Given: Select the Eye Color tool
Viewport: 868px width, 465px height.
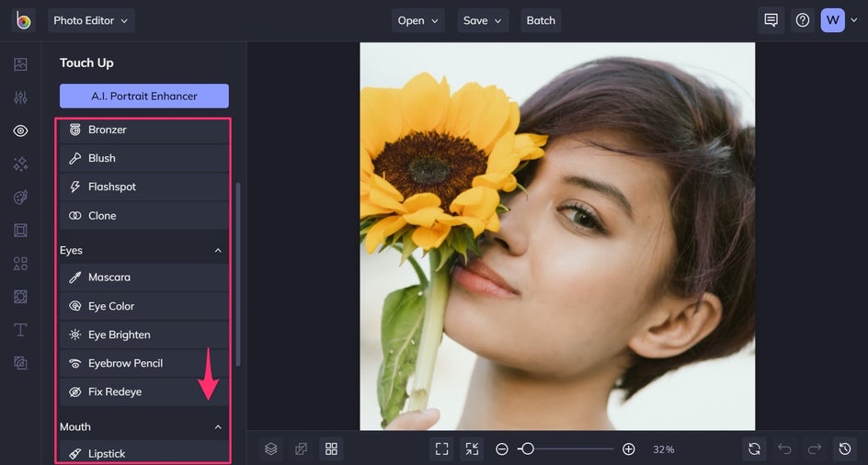Looking at the screenshot, I should pyautogui.click(x=144, y=306).
